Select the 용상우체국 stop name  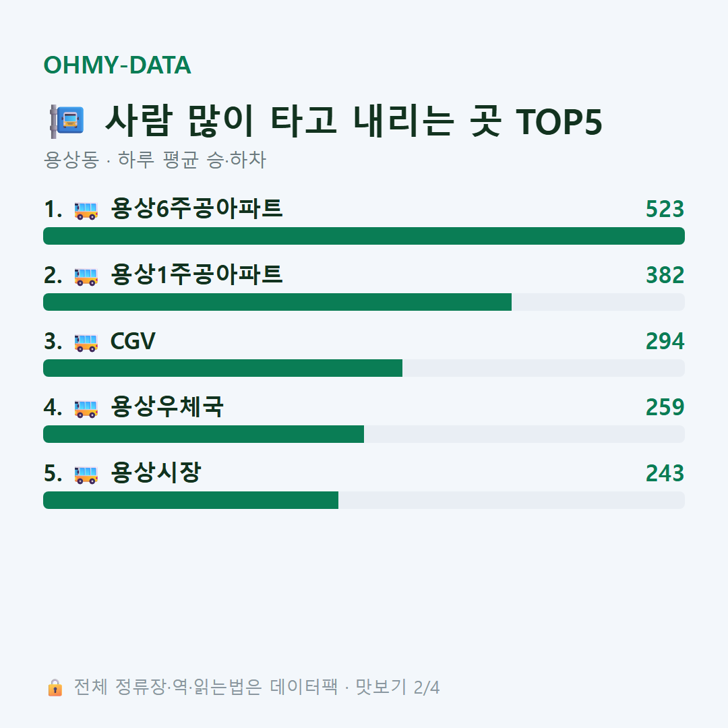(167, 406)
